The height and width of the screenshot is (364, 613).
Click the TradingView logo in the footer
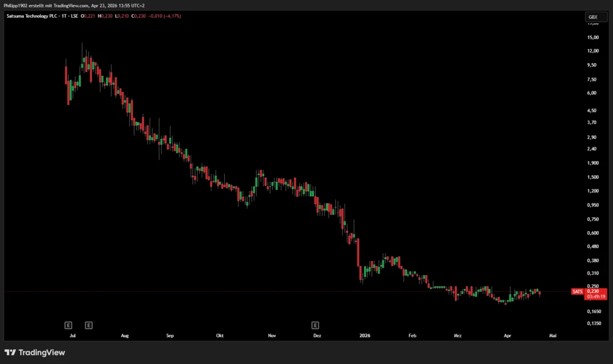coord(35,352)
